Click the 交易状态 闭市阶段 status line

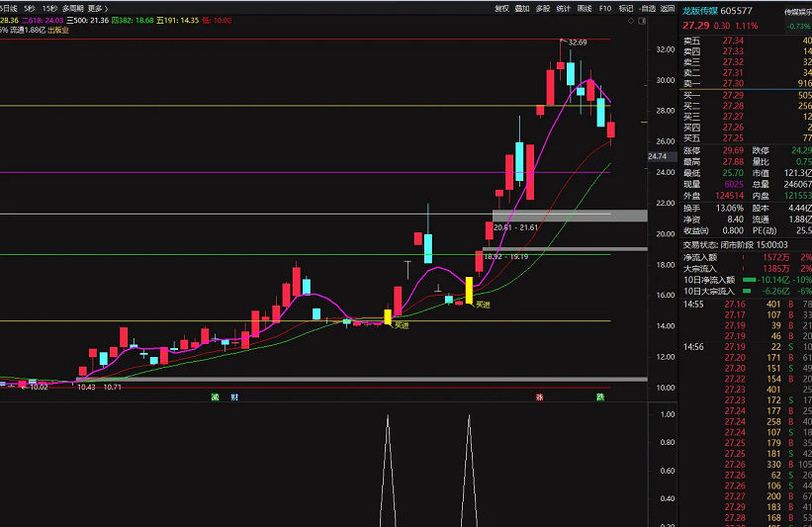coord(736,245)
